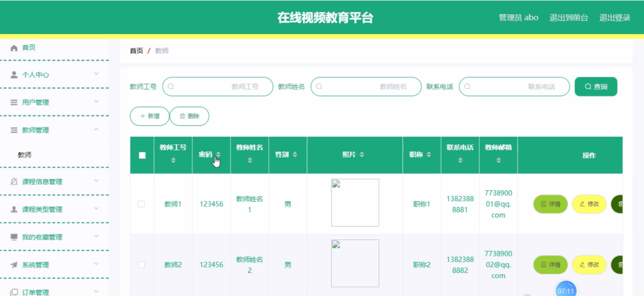
Task: Click the home icon beside 首页
Action: (14, 48)
